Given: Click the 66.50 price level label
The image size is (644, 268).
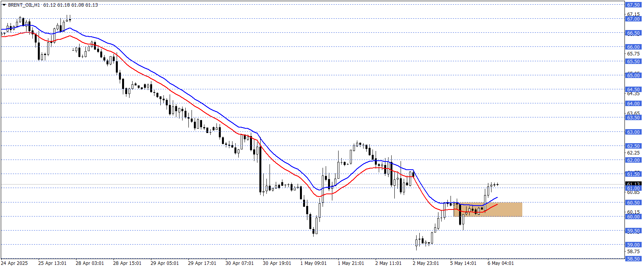Looking at the screenshot, I should (634, 33).
